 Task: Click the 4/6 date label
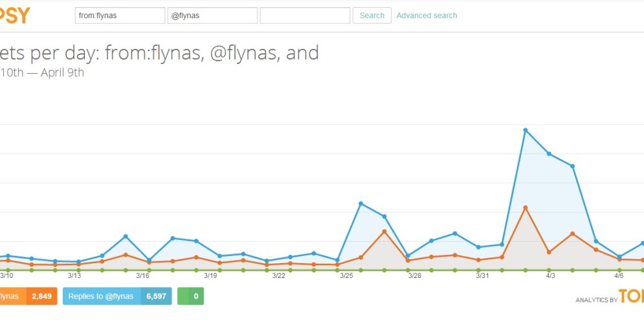click(x=619, y=275)
